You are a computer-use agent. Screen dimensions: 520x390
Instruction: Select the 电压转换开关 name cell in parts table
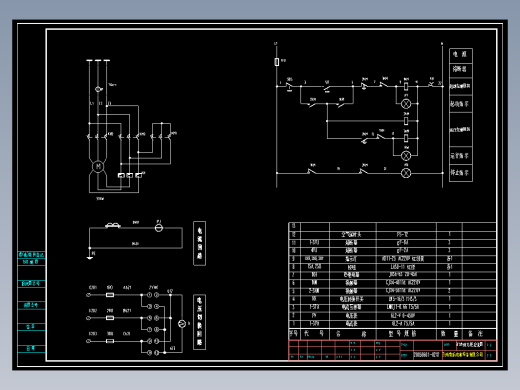353,299
